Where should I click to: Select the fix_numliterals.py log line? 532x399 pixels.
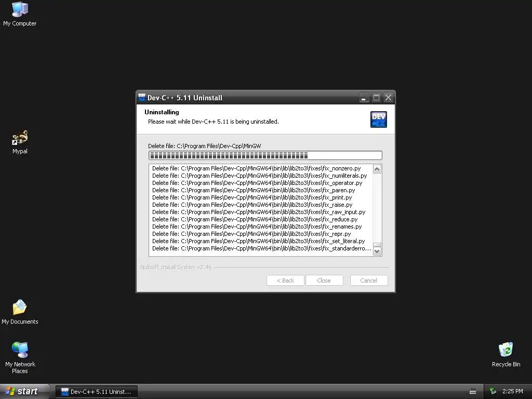[x=260, y=176]
